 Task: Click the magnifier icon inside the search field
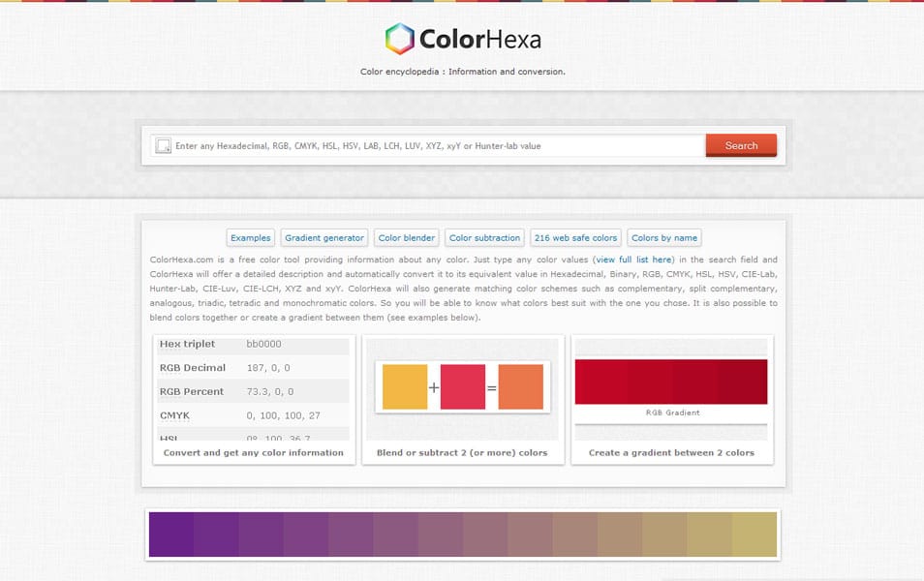(163, 145)
